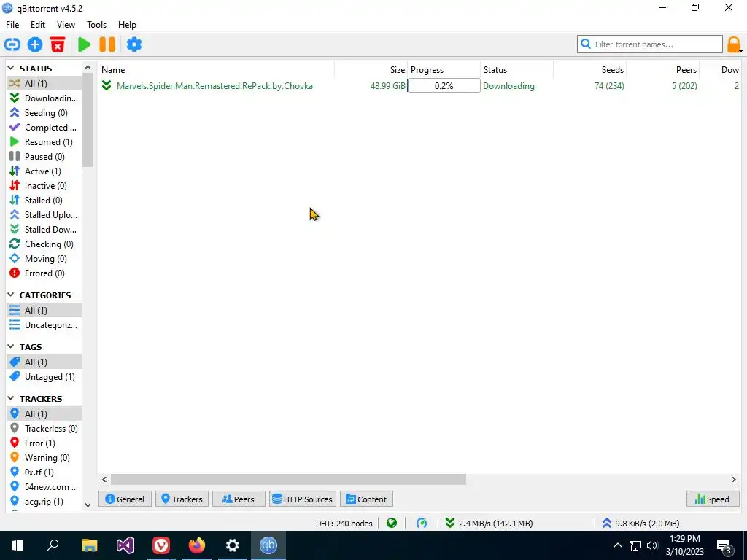Viewport: 747px width, 560px height.
Task: Select 54new.com tracker filter
Action: pos(44,487)
